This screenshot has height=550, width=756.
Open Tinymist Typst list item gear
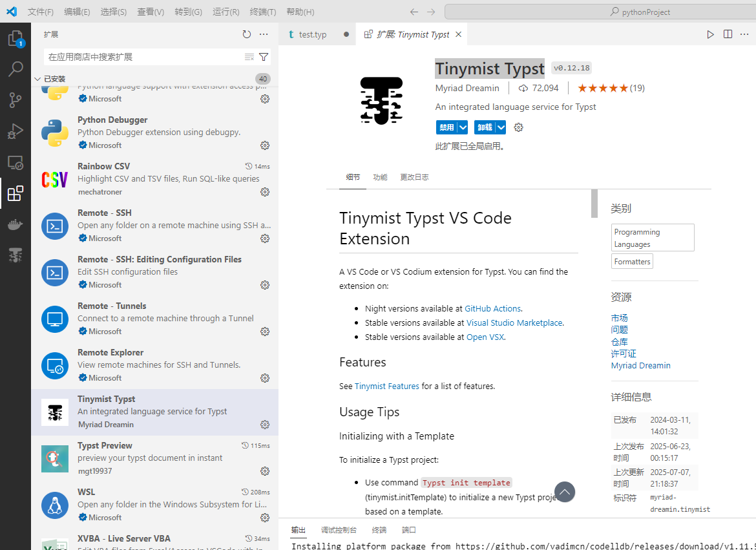(x=265, y=425)
